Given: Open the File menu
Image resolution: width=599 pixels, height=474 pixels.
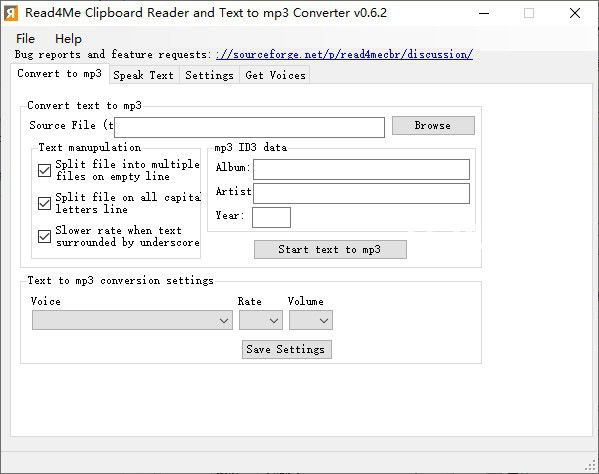Looking at the screenshot, I should (x=25, y=39).
